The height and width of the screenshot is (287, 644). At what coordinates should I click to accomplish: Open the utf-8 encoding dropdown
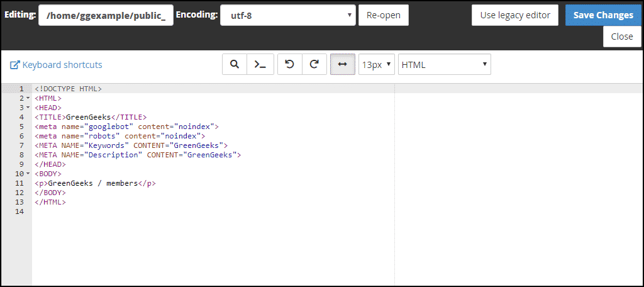point(288,15)
